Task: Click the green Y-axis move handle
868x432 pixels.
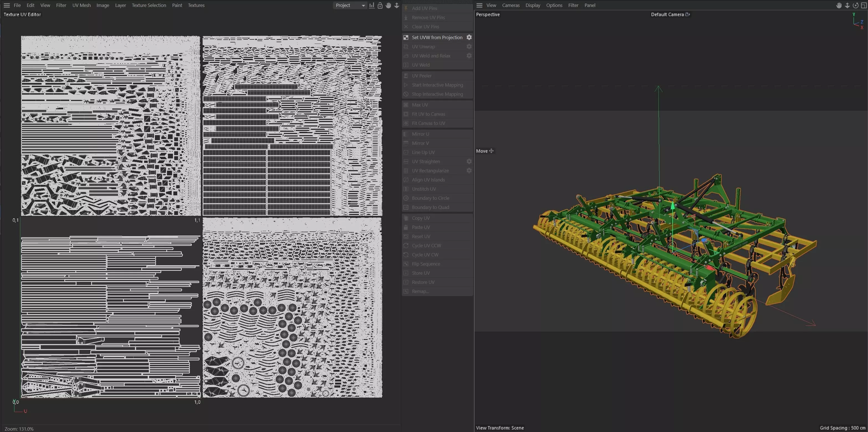Action: pos(673,206)
